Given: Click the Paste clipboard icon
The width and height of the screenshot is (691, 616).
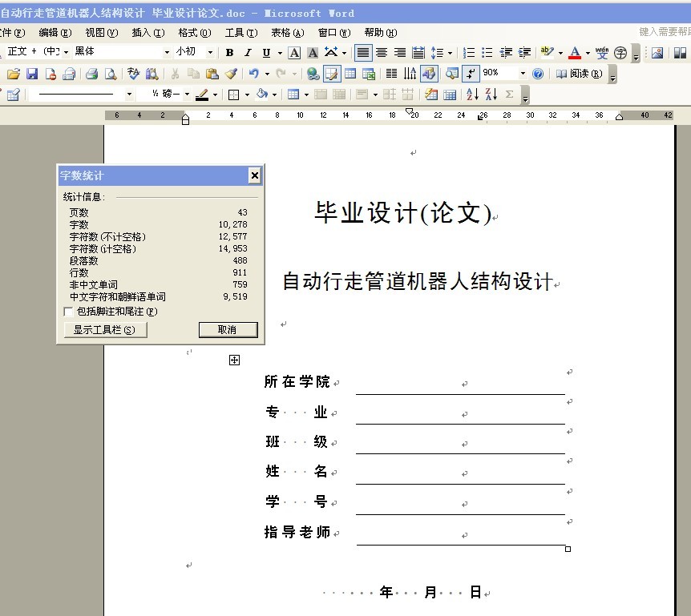Looking at the screenshot, I should (212, 74).
